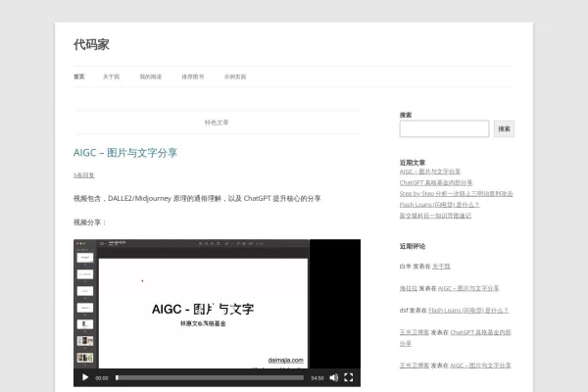Open AIGC link in 海拉拉's comment
588x392 pixels.
[468, 288]
